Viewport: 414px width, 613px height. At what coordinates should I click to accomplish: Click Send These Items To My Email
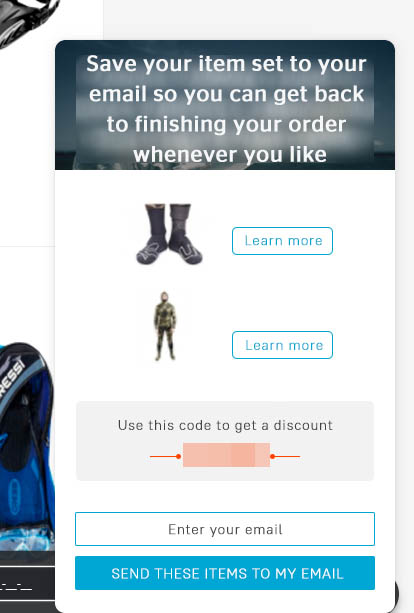pos(225,573)
